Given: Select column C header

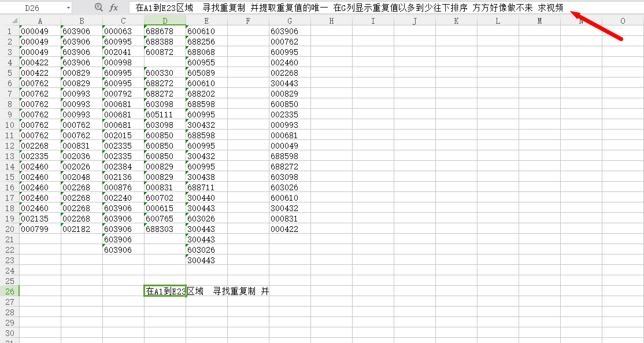Looking at the screenshot, I should point(123,21).
